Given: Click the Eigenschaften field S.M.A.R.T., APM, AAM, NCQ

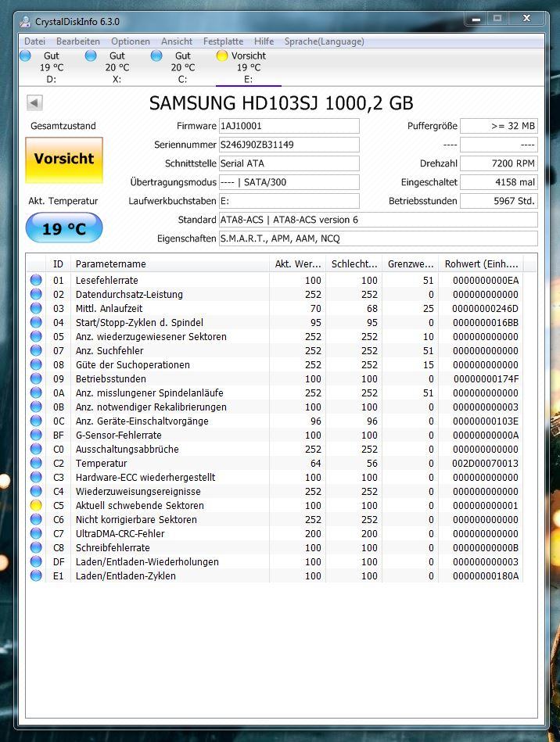Looking at the screenshot, I should [379, 238].
